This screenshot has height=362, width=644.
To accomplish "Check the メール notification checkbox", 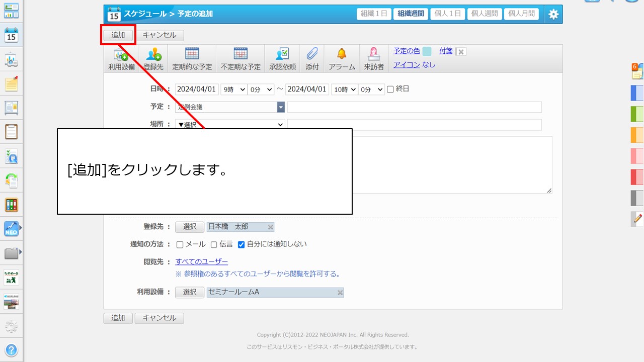I will tap(180, 245).
